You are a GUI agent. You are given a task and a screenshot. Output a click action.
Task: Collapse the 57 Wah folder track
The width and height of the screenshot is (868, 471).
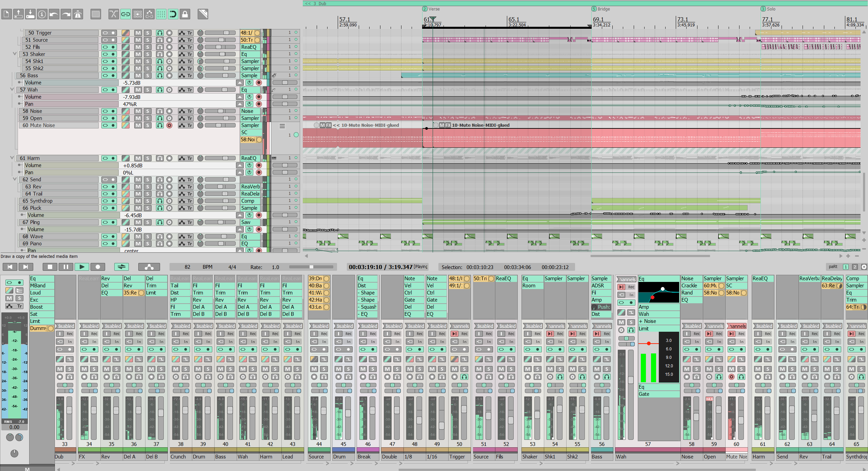point(12,89)
